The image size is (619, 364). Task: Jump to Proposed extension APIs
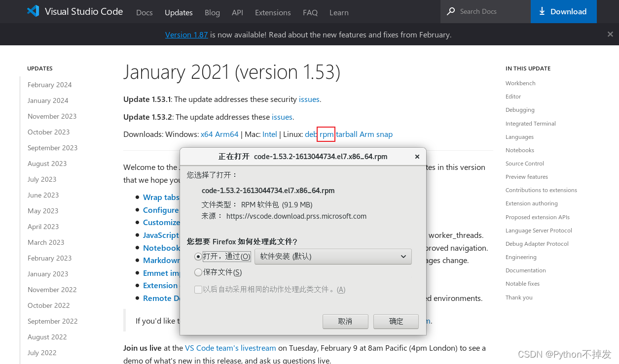pos(538,217)
